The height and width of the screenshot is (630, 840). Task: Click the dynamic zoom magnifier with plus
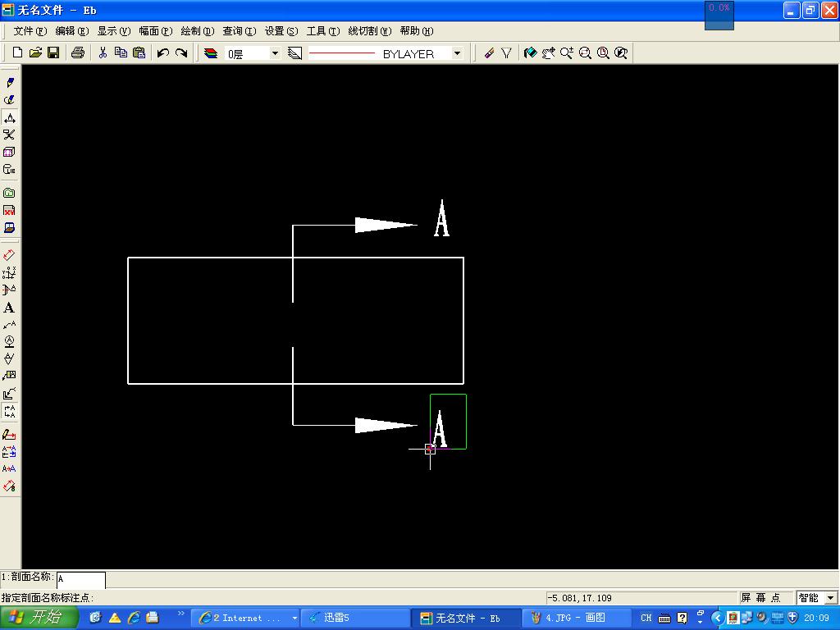pyautogui.click(x=566, y=52)
